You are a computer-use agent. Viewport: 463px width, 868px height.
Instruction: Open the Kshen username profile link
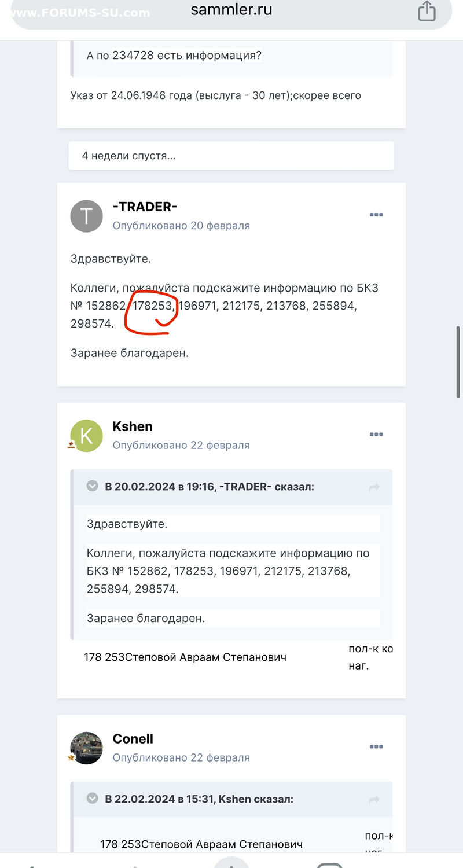[x=133, y=426]
